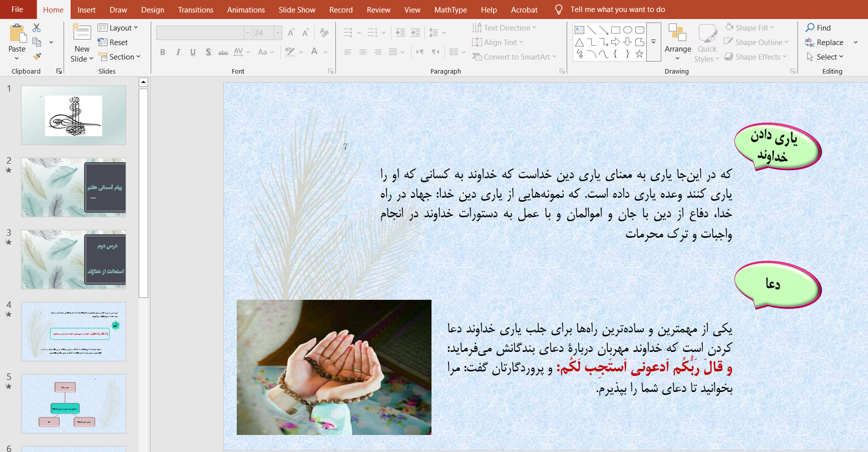The height and width of the screenshot is (452, 868).
Task: Activate the Format Painter brush
Action: (x=37, y=57)
